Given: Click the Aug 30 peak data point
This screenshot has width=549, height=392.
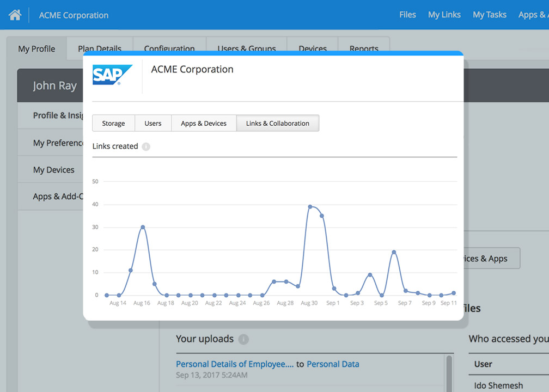Looking at the screenshot, I should pos(310,207).
